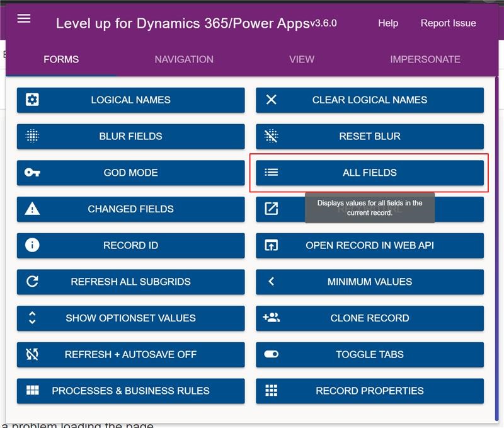Screen dimensions: 504x428
Task: Open the Help link
Action: pyautogui.click(x=388, y=23)
